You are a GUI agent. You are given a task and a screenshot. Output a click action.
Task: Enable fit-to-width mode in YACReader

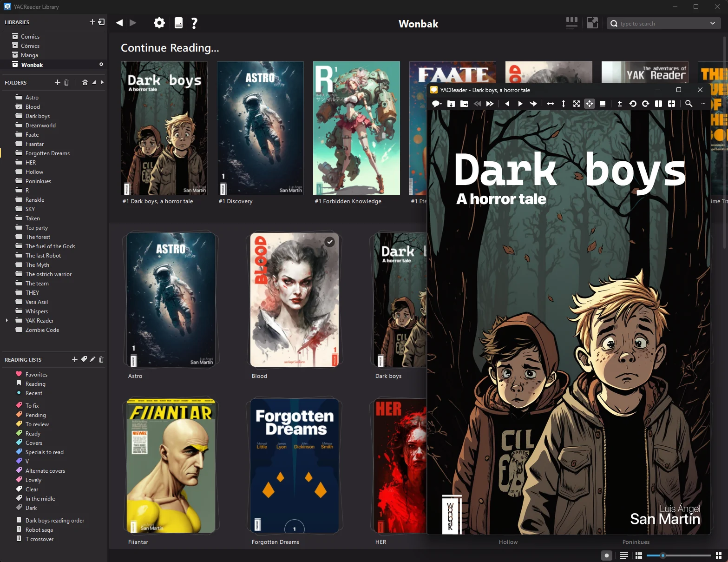[x=551, y=104]
